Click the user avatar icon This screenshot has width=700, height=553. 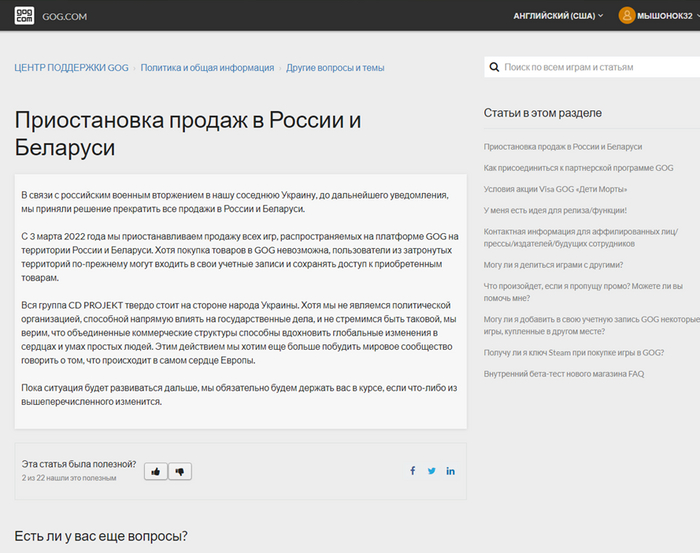tap(627, 15)
